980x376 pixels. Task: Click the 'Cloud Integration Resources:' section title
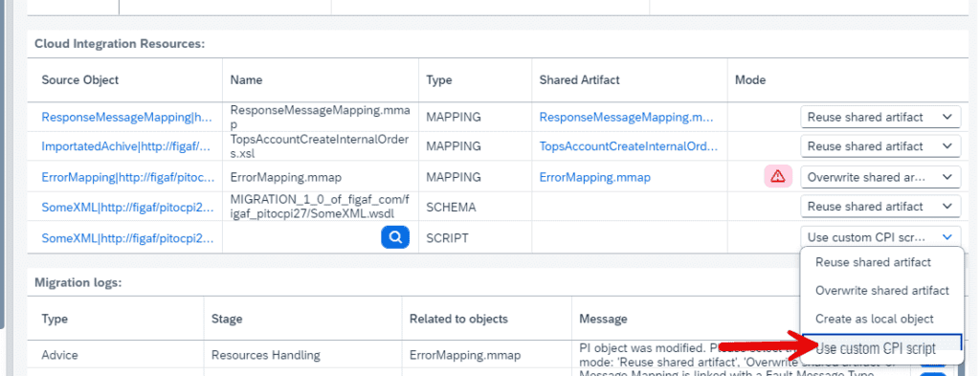point(120,44)
